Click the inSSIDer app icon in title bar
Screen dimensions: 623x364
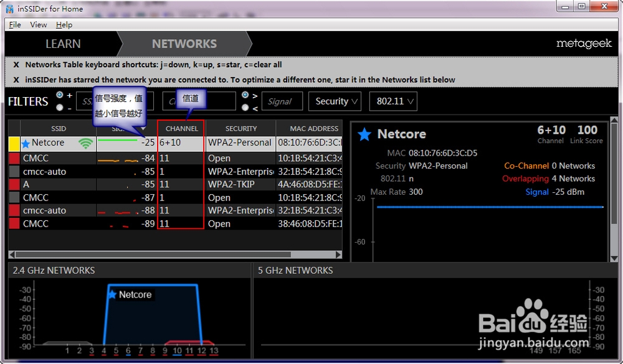point(10,9)
